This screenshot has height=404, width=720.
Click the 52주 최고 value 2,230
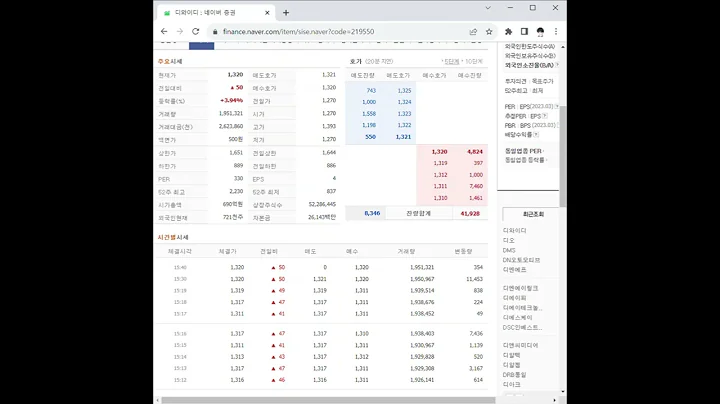(x=236, y=191)
